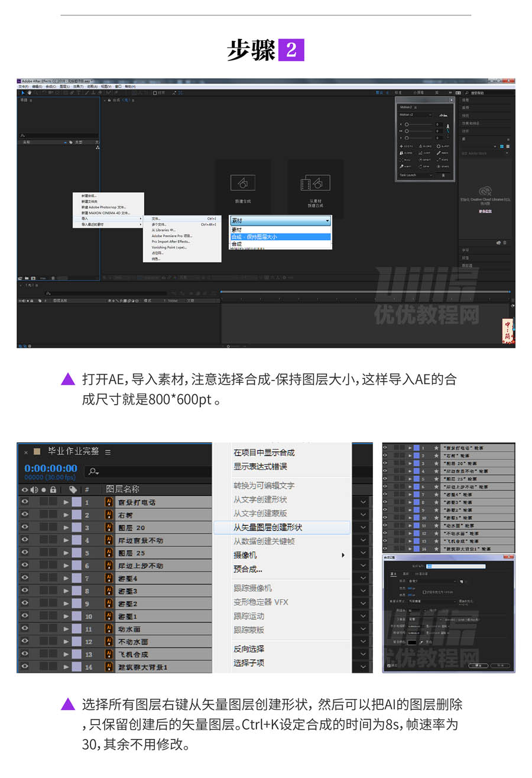Click the 从素材新建合成 icon in the viewer
532x778 pixels.
[x=315, y=182]
